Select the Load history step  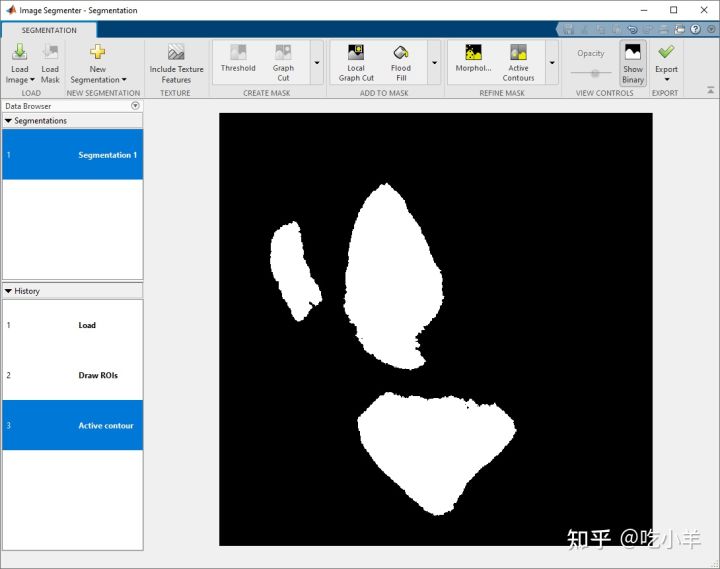[73, 325]
